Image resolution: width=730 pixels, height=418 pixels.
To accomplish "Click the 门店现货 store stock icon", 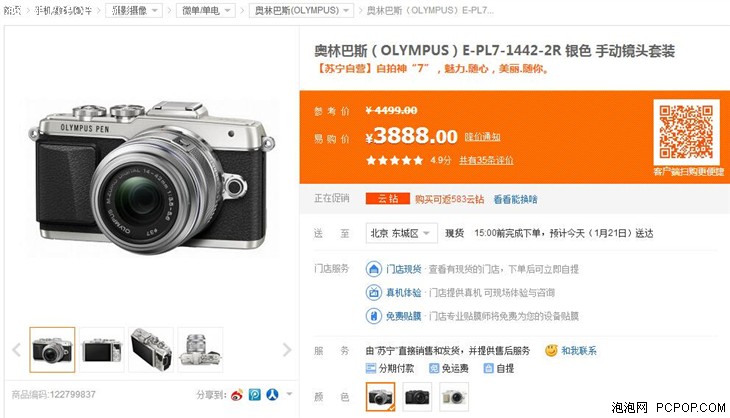I will click(373, 269).
